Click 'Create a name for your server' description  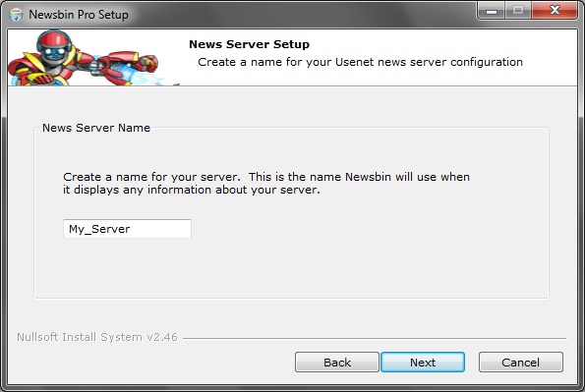click(x=266, y=183)
